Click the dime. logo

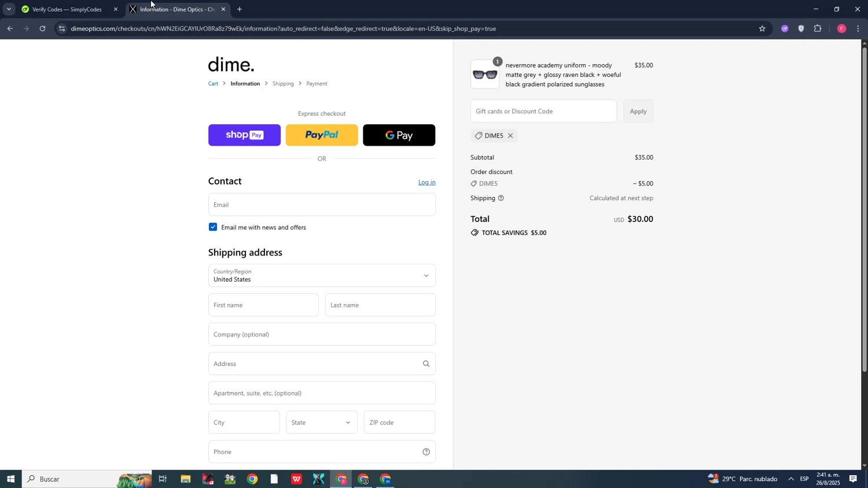(231, 65)
